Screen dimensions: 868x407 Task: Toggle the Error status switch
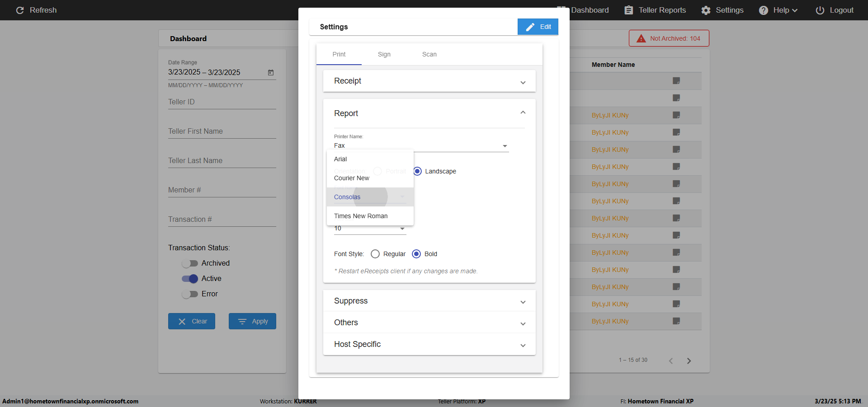coord(190,294)
